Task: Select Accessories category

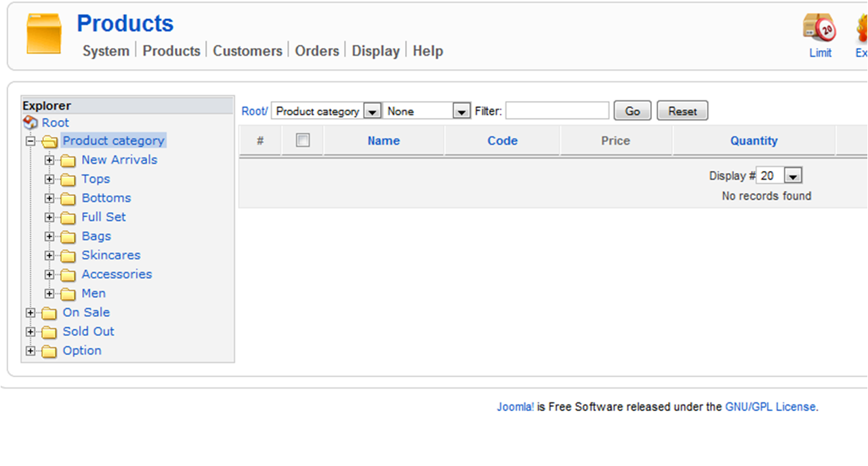Action: 117,273
